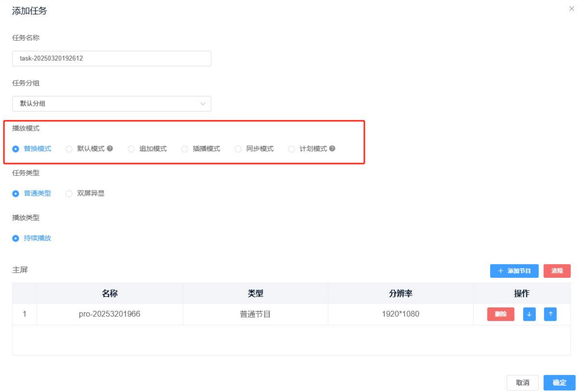Confirm the task with 确定
This screenshot has height=392, width=584.
click(x=559, y=383)
